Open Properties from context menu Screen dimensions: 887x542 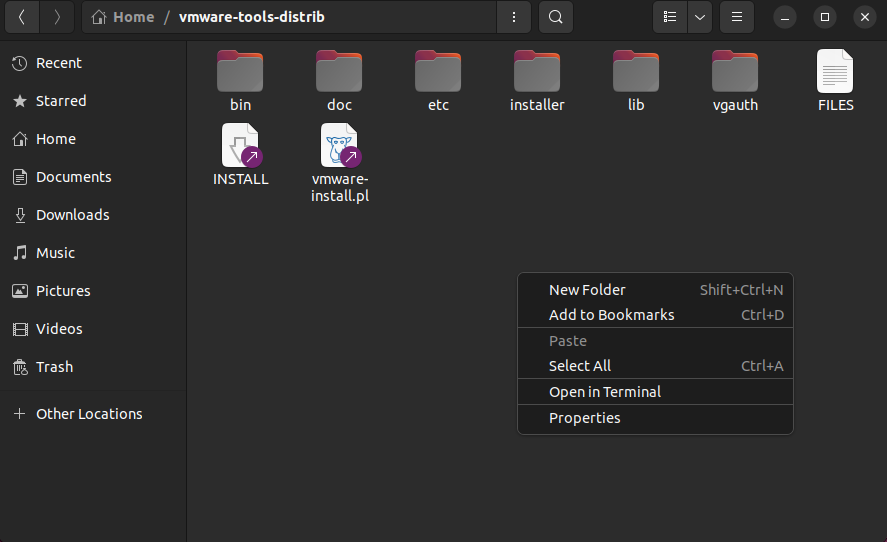655,418
